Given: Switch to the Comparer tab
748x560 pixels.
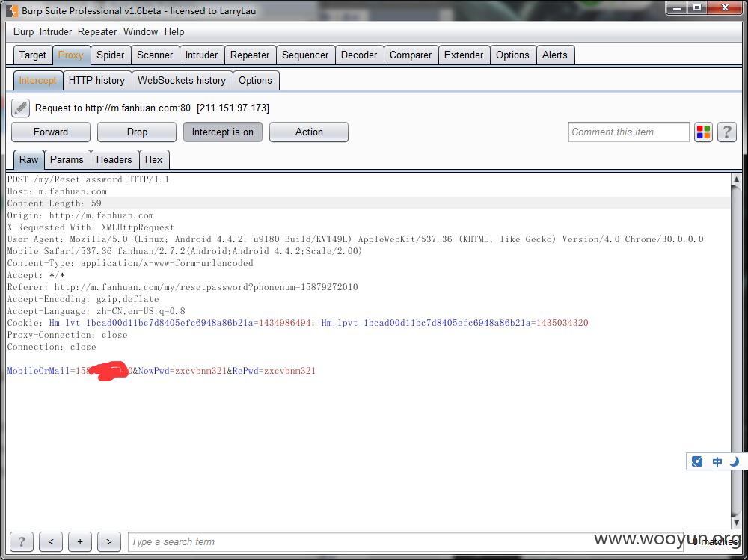Looking at the screenshot, I should pyautogui.click(x=411, y=55).
